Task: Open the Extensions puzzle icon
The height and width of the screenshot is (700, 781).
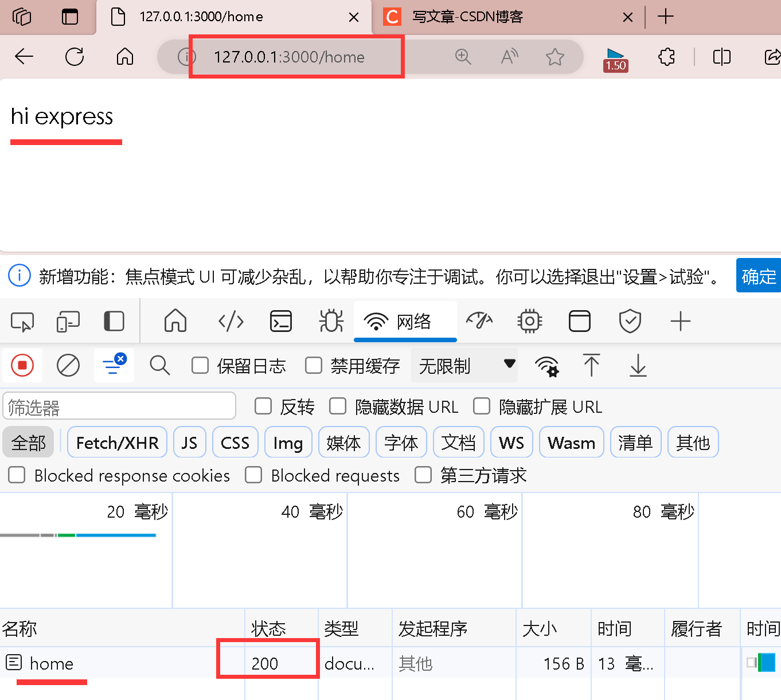Action: tap(666, 56)
